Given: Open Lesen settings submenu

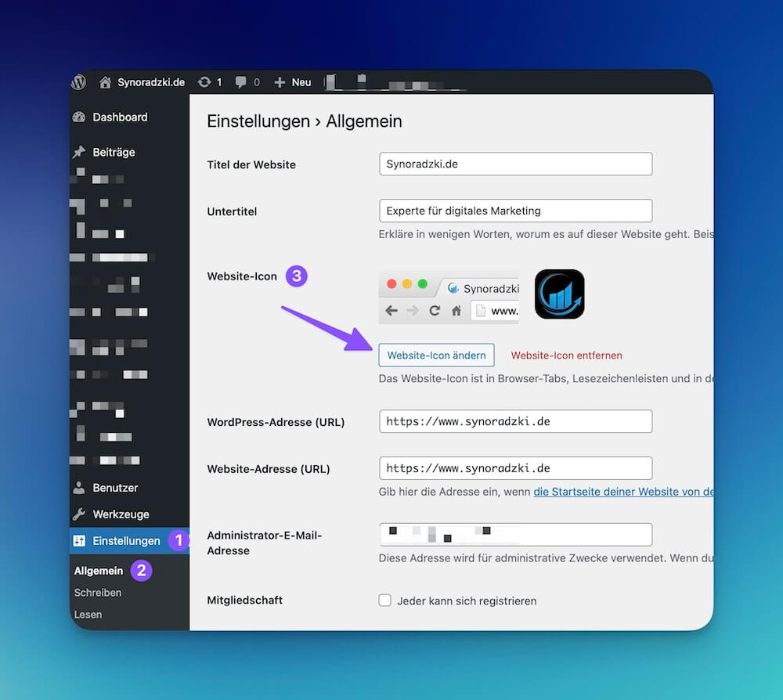Looking at the screenshot, I should (88, 615).
